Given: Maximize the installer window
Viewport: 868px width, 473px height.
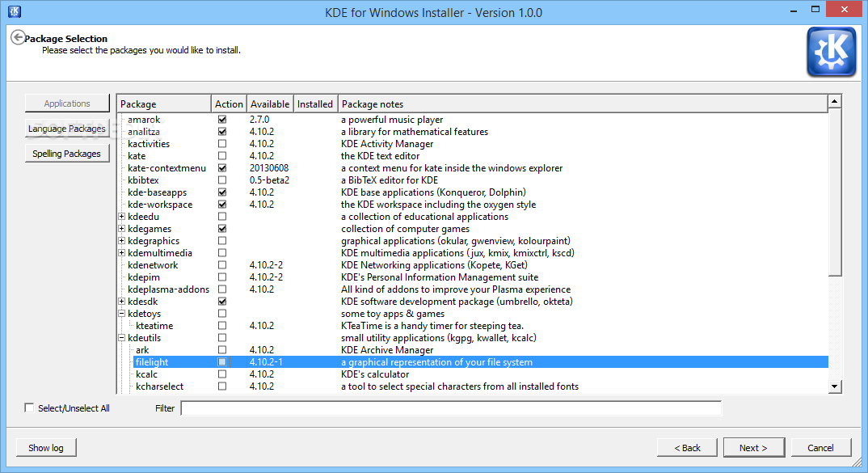Looking at the screenshot, I should (815, 10).
